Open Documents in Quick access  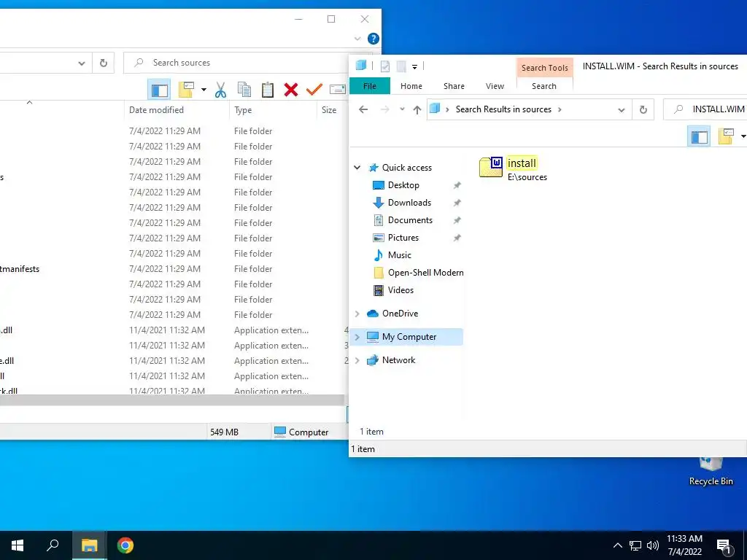click(410, 220)
